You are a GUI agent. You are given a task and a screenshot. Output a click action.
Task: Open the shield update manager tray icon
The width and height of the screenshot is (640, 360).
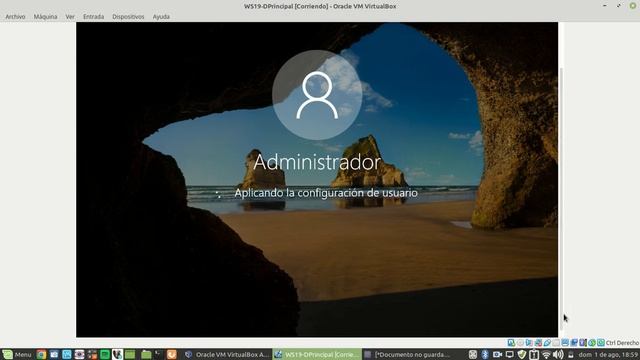[522, 354]
